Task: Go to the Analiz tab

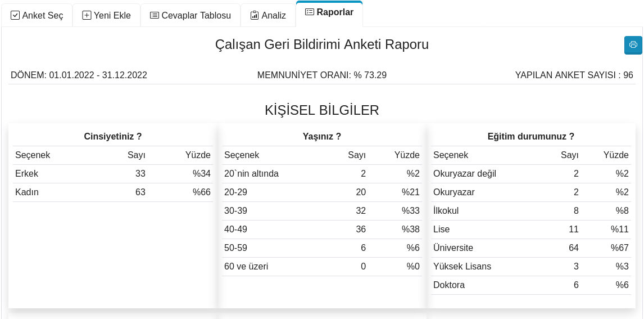Action: [x=268, y=15]
